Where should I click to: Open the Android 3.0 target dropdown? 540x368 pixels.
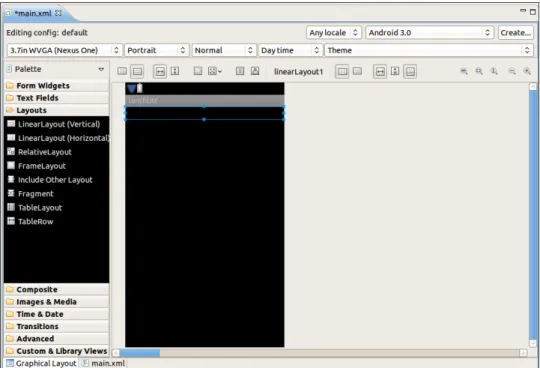(x=429, y=33)
